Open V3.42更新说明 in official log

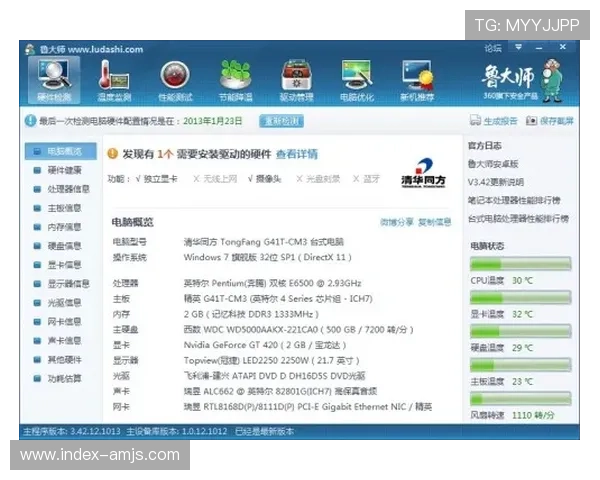click(x=496, y=182)
